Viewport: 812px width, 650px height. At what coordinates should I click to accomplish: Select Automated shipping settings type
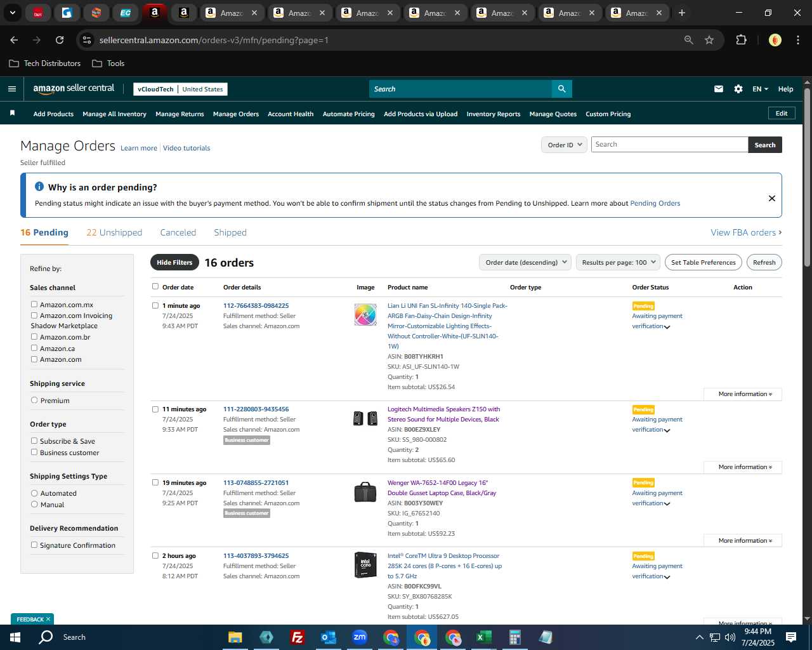click(34, 493)
